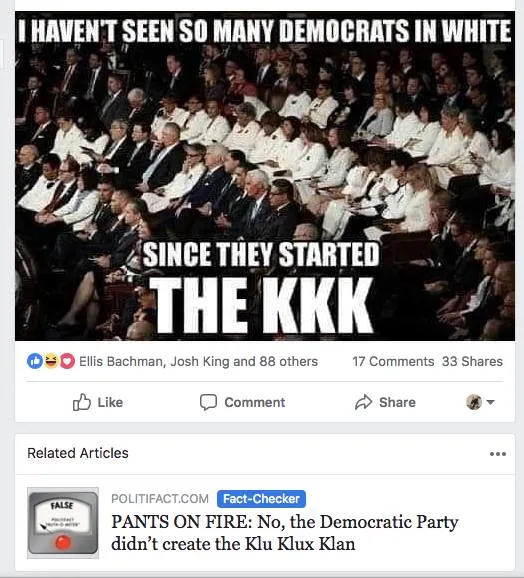The height and width of the screenshot is (578, 524).
Task: Click the Share button text
Action: (x=397, y=402)
